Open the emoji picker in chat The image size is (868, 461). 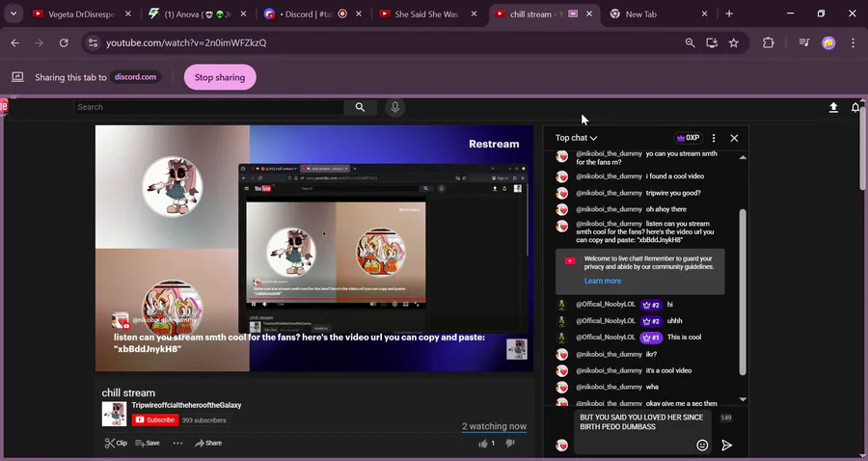tap(702, 445)
